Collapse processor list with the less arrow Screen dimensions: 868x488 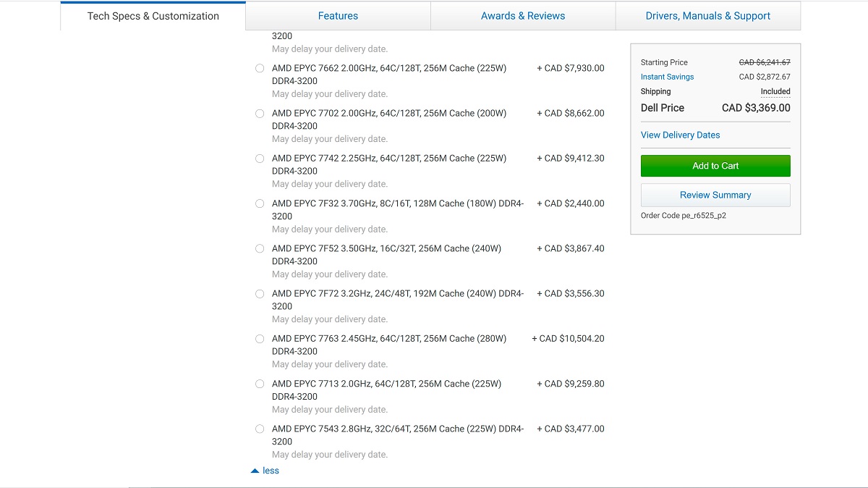265,471
